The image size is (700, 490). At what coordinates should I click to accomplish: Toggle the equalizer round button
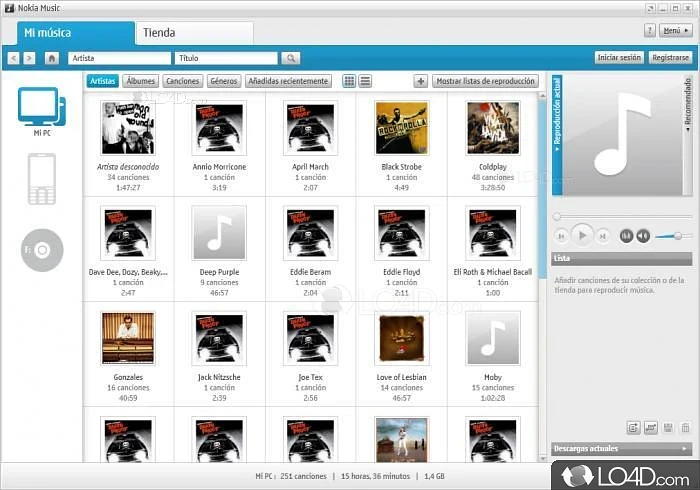pos(626,236)
